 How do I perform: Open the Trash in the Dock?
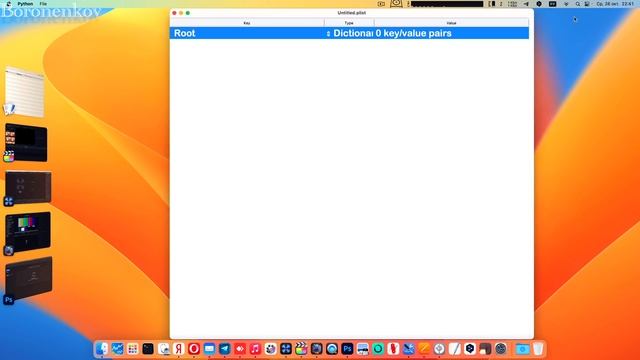tap(538, 349)
